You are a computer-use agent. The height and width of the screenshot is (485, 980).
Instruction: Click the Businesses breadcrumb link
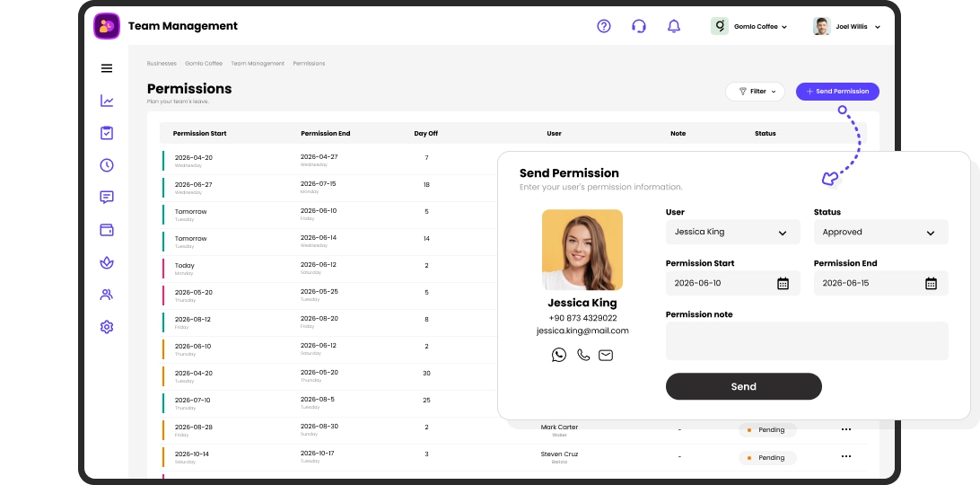162,64
